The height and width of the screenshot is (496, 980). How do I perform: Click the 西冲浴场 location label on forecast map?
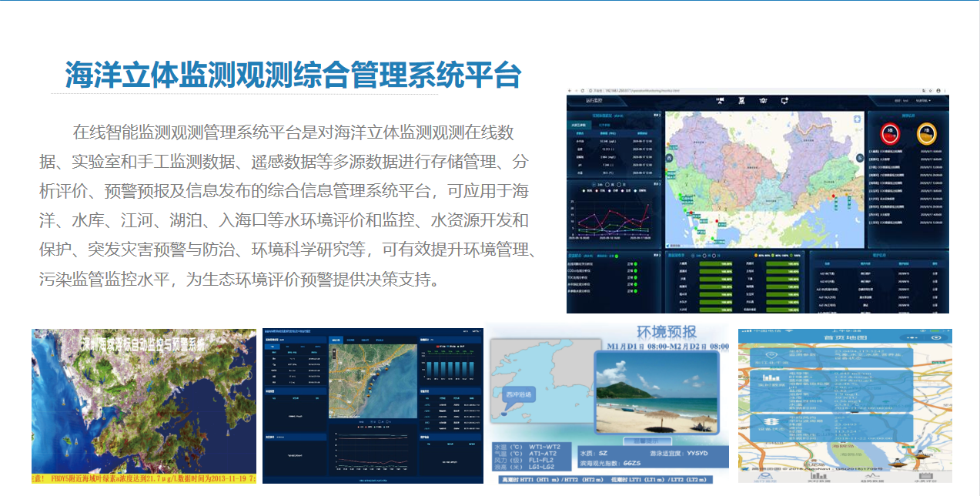(517, 394)
